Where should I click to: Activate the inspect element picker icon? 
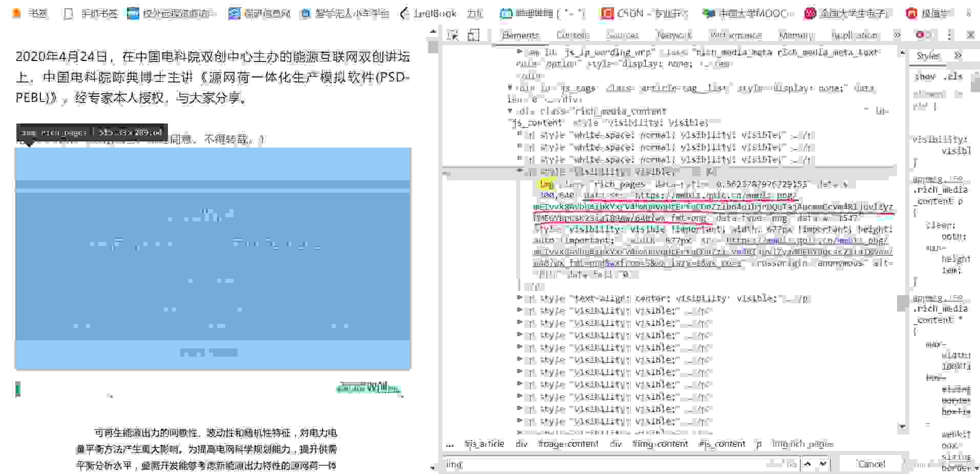click(x=453, y=35)
